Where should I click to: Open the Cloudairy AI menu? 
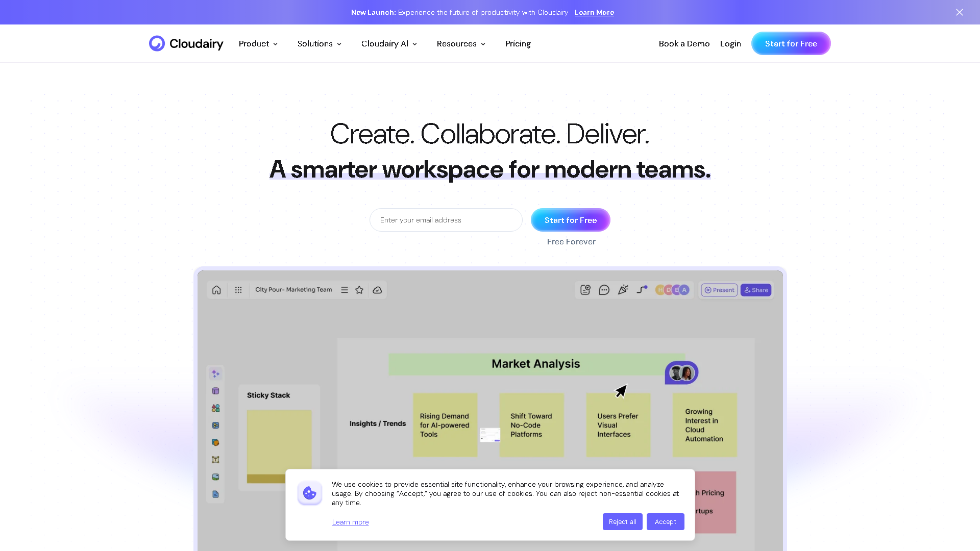389,44
